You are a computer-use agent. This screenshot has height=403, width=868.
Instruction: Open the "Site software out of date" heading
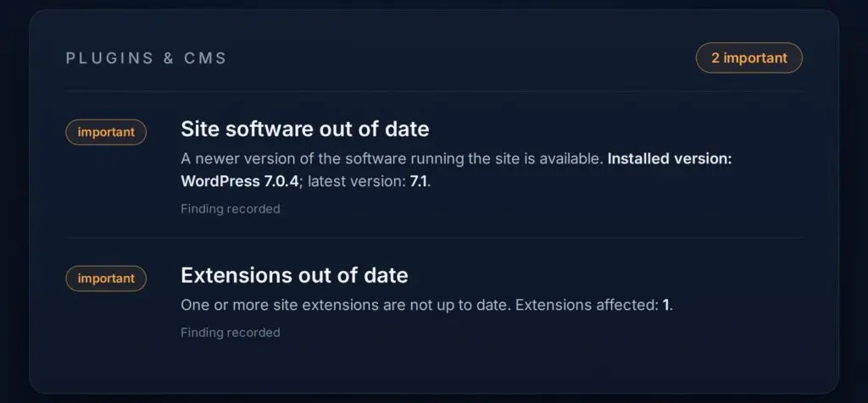click(x=305, y=129)
